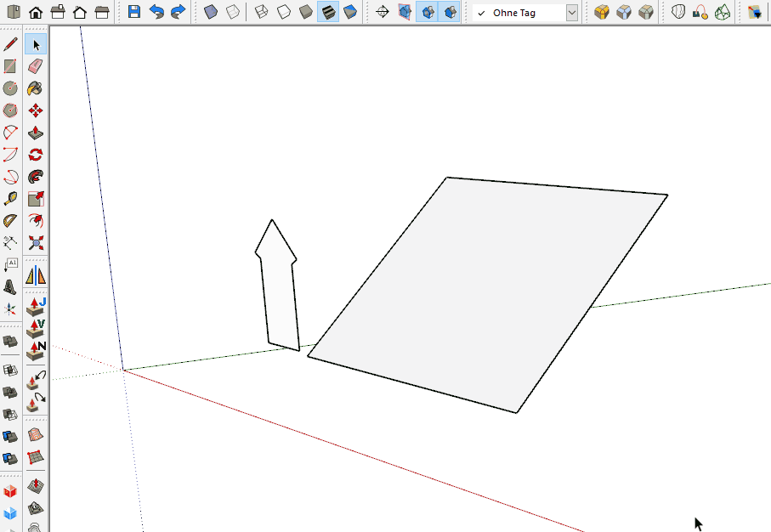Viewport: 771px width, 532px height.
Task: Choose the Move tool
Action: coord(36,110)
